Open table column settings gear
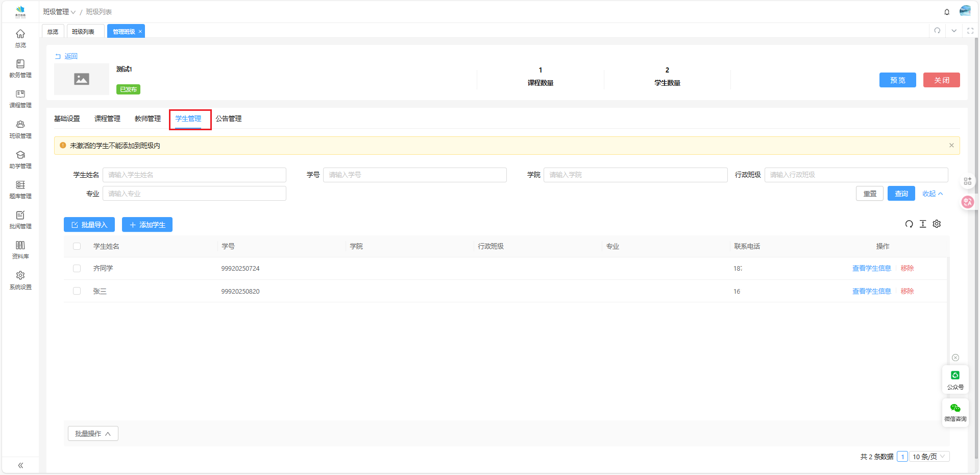This screenshot has height=475, width=980. [x=937, y=224]
